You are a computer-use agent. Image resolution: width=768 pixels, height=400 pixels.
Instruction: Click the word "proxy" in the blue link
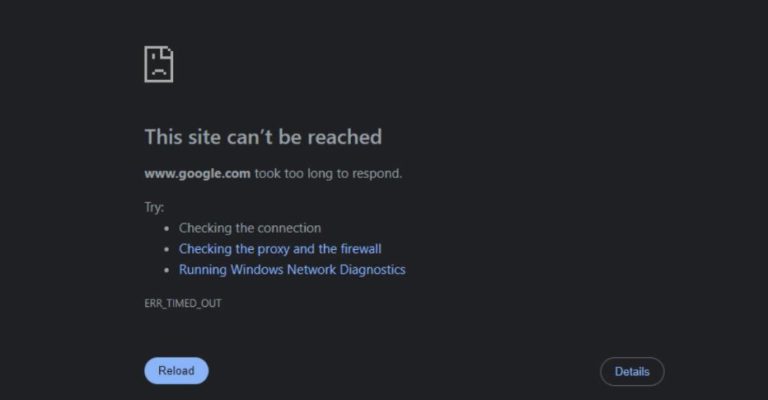pos(275,249)
